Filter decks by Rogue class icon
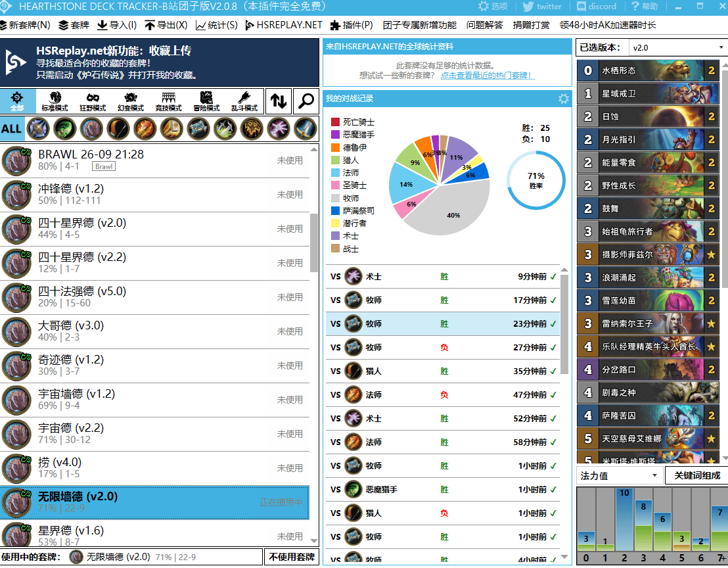This screenshot has width=728, height=568. (225, 129)
